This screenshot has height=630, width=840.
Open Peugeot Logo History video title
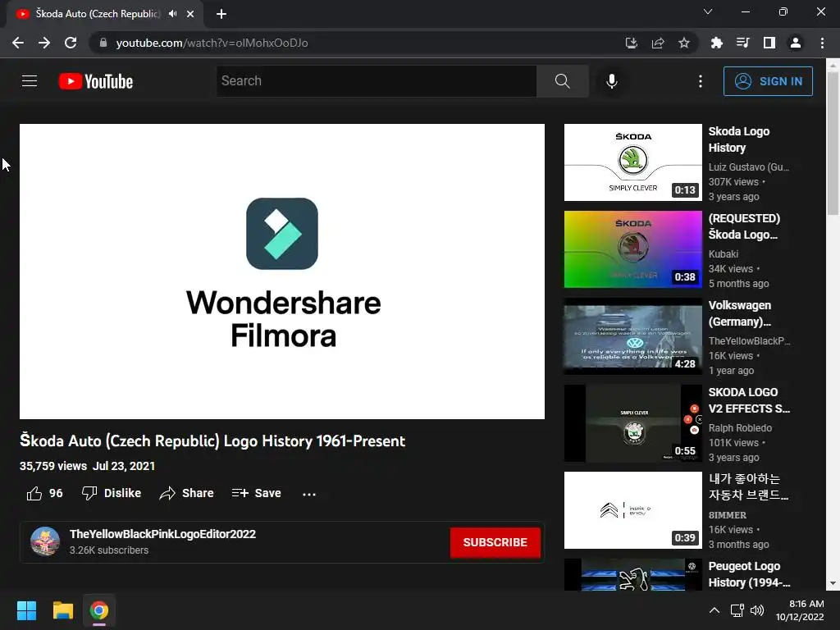pyautogui.click(x=748, y=574)
